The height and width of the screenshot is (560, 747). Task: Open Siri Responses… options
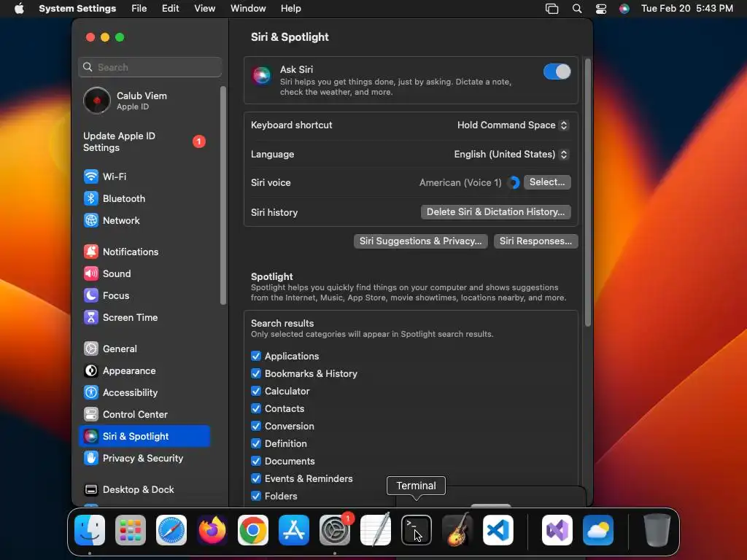[535, 241]
